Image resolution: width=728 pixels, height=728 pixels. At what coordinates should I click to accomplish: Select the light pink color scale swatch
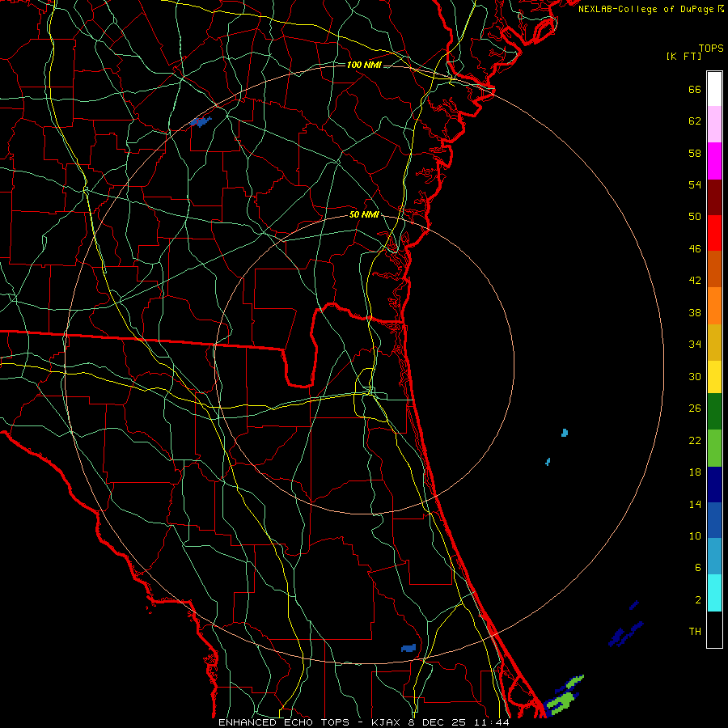(x=714, y=125)
